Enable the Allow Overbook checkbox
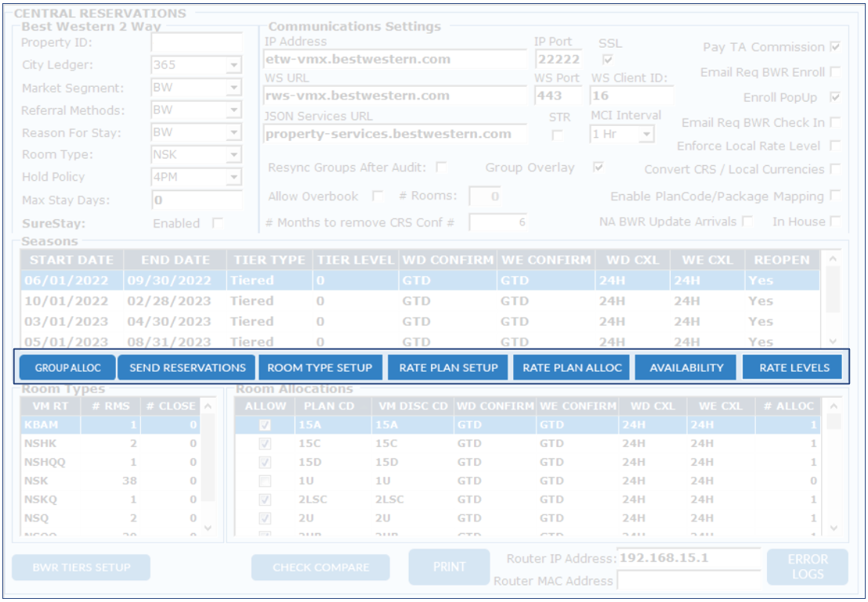 [x=378, y=196]
